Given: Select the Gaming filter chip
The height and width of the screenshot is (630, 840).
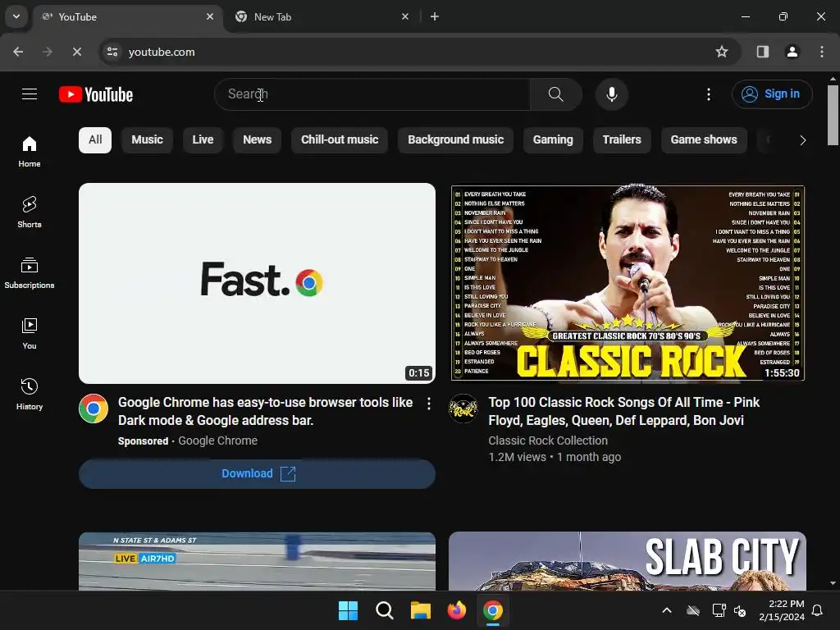Looking at the screenshot, I should coord(553,139).
